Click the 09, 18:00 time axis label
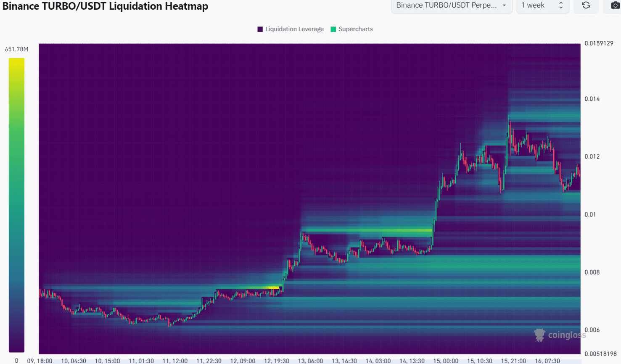 (x=40, y=361)
